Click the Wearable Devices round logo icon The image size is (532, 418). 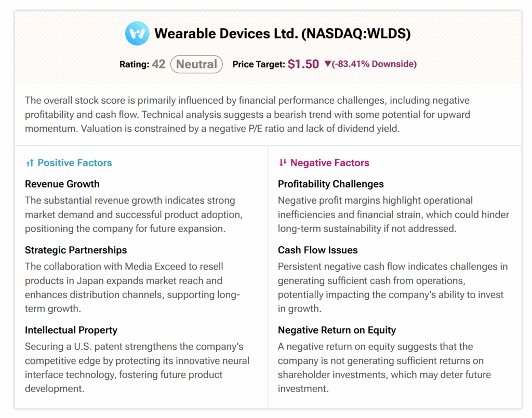click(138, 34)
